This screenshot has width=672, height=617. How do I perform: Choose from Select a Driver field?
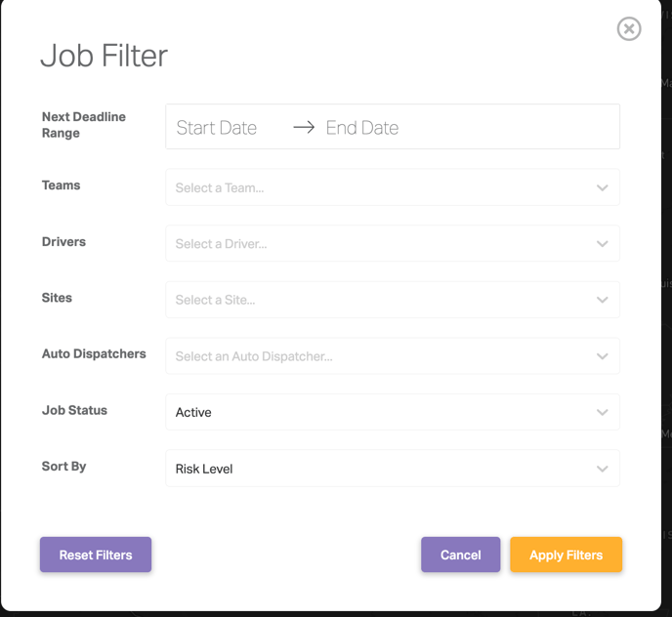point(393,244)
